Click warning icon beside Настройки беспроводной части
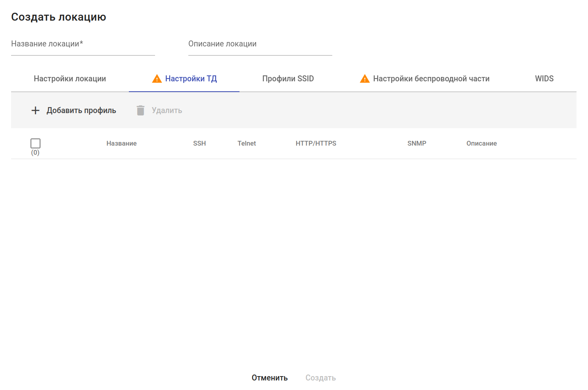This screenshot has width=588, height=390. tap(365, 79)
